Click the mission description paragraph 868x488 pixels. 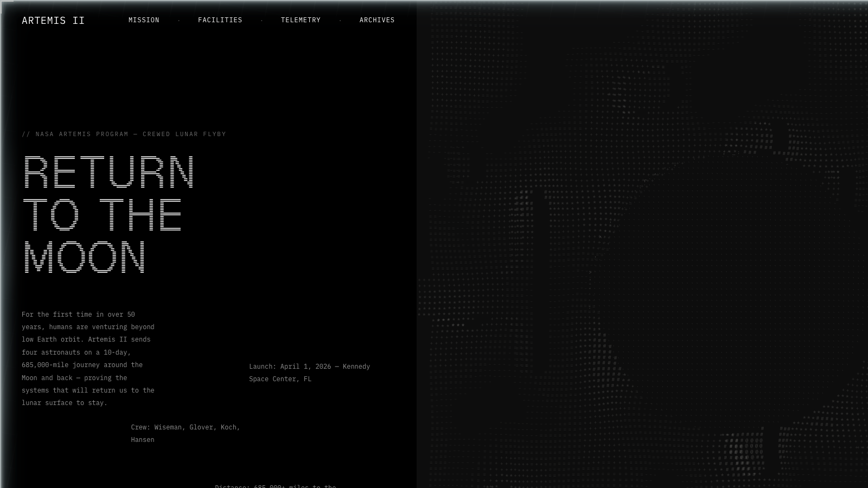(88, 358)
